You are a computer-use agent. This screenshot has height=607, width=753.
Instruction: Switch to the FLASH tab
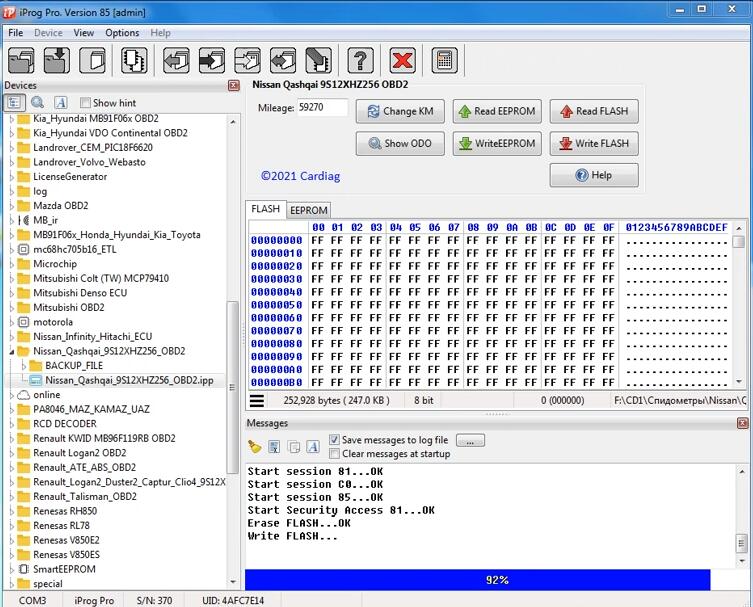click(266, 209)
